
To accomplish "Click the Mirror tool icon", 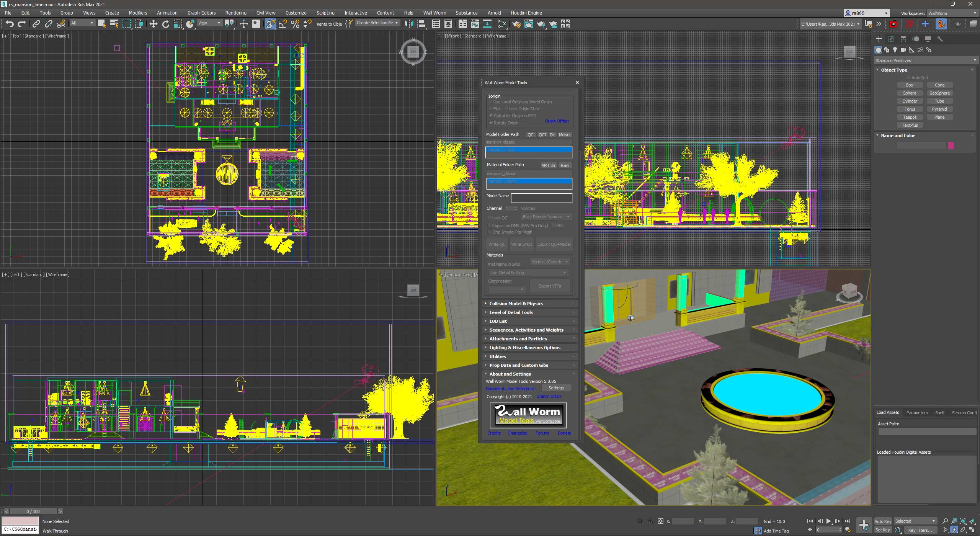I will pos(409,24).
